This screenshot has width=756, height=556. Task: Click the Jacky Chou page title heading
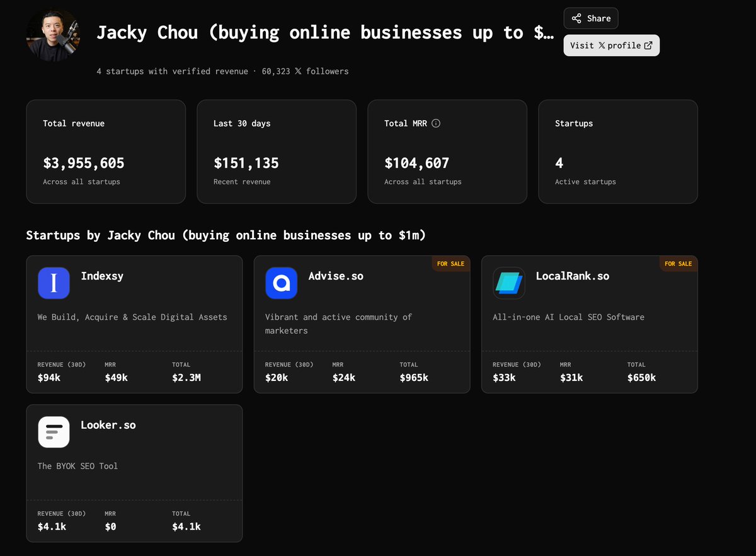325,33
